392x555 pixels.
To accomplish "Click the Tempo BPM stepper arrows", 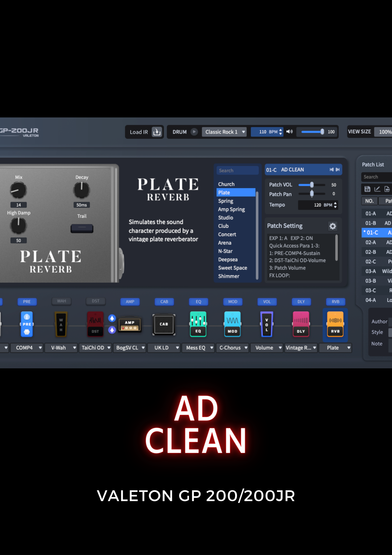I will click(335, 205).
